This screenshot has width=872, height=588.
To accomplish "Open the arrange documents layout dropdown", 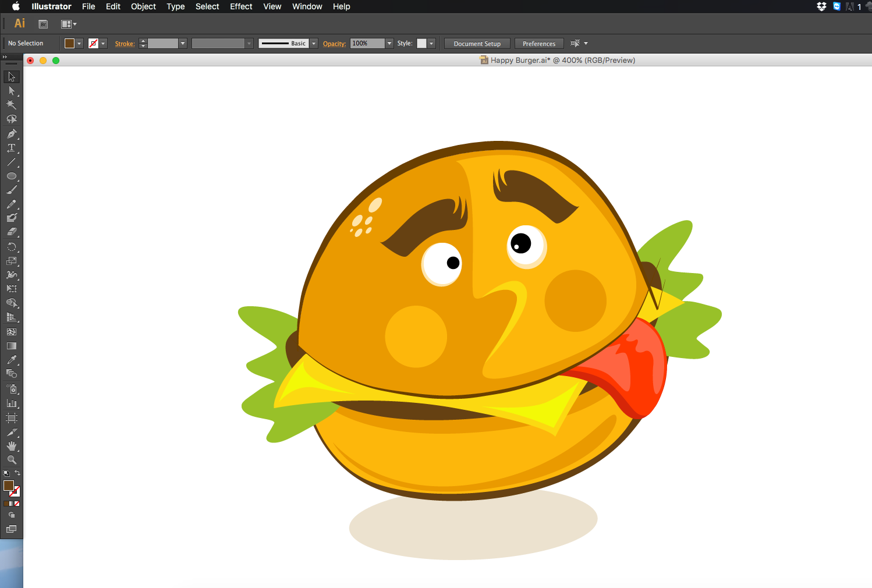I will (69, 24).
